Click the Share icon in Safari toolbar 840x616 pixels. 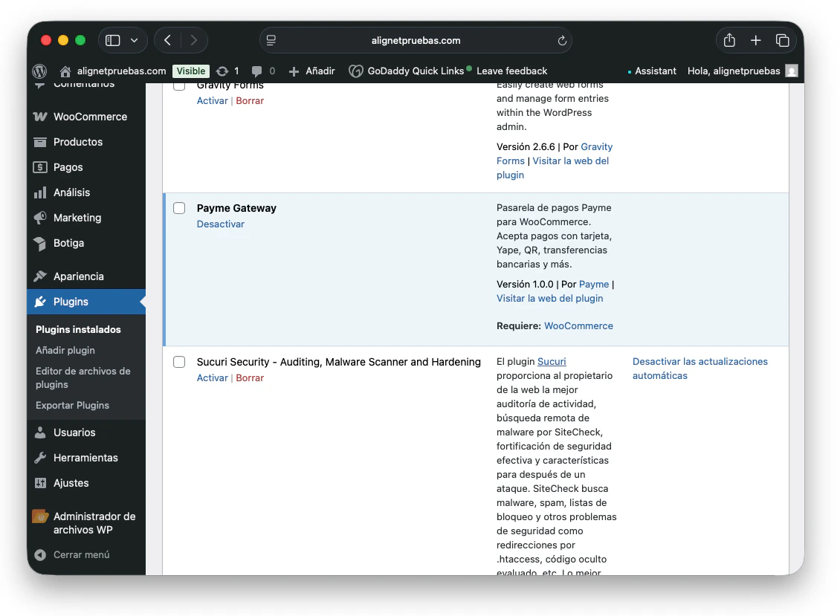click(x=729, y=40)
